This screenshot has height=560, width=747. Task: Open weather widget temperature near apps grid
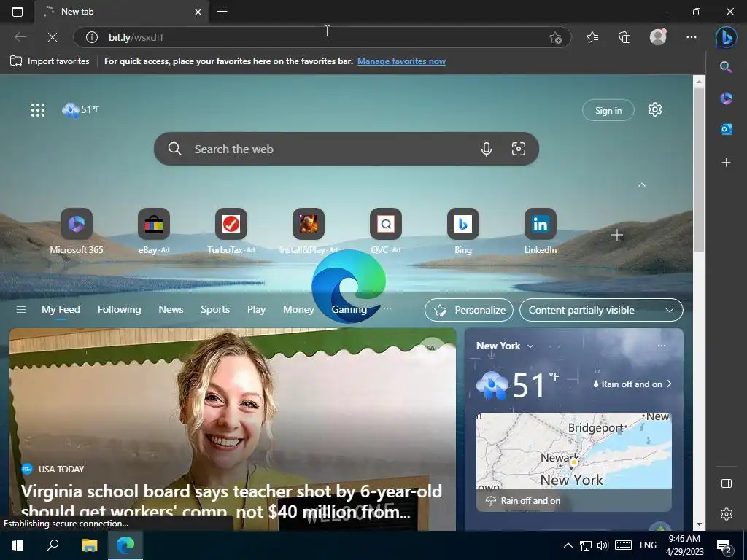tap(80, 109)
